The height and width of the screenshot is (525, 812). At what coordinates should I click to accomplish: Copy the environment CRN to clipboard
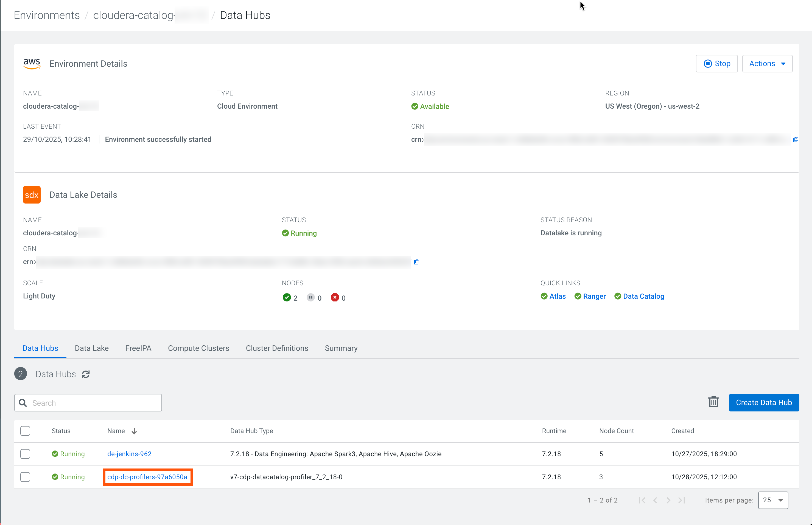click(795, 139)
